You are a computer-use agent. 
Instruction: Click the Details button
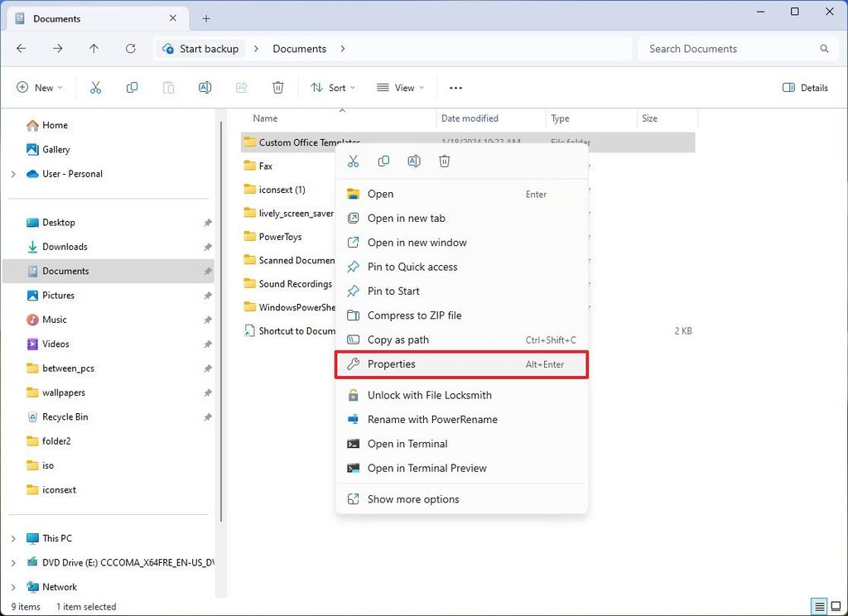[804, 87]
